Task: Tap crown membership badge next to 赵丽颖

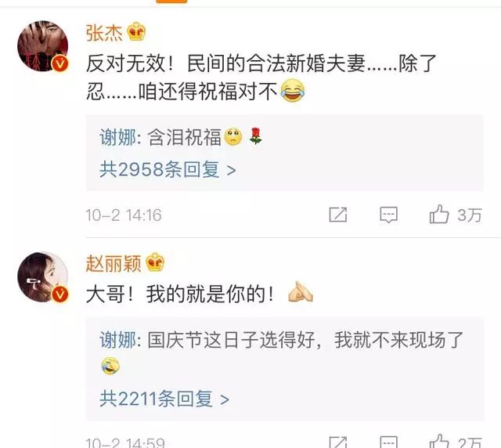Action: [x=155, y=262]
